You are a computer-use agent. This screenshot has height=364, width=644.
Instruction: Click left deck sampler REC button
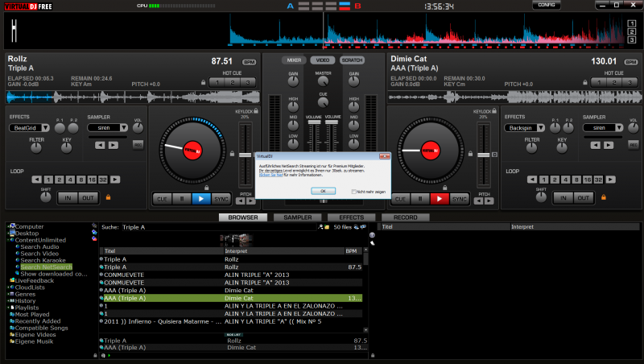[138, 145]
